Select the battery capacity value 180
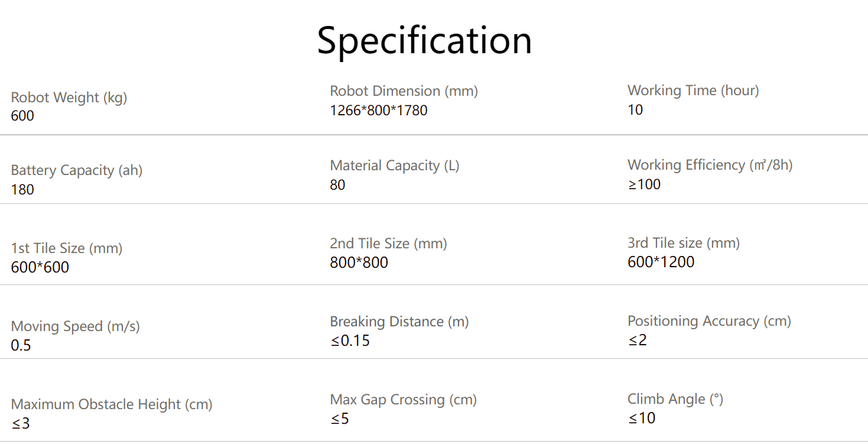 coord(22,190)
